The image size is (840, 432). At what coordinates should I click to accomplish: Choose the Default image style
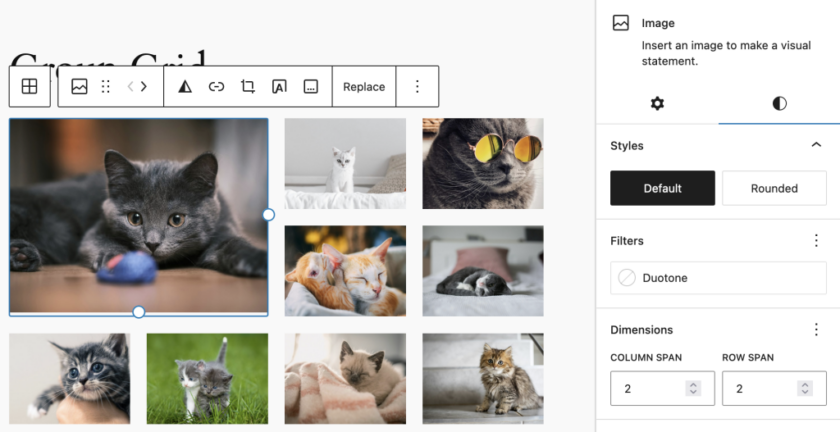(662, 188)
